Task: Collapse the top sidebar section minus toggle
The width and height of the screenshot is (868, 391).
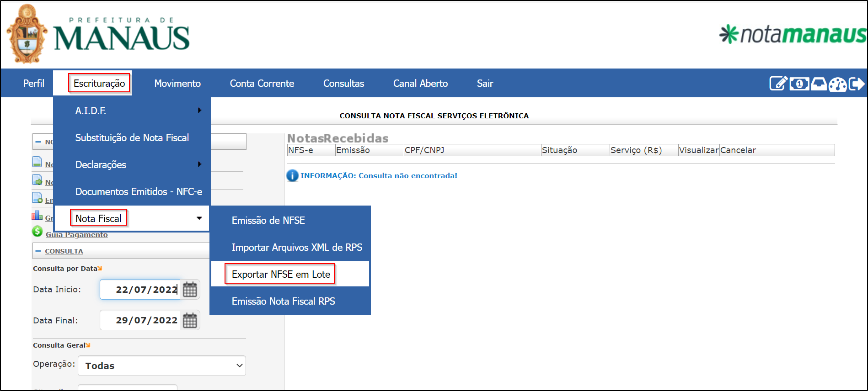Action: 38,142
